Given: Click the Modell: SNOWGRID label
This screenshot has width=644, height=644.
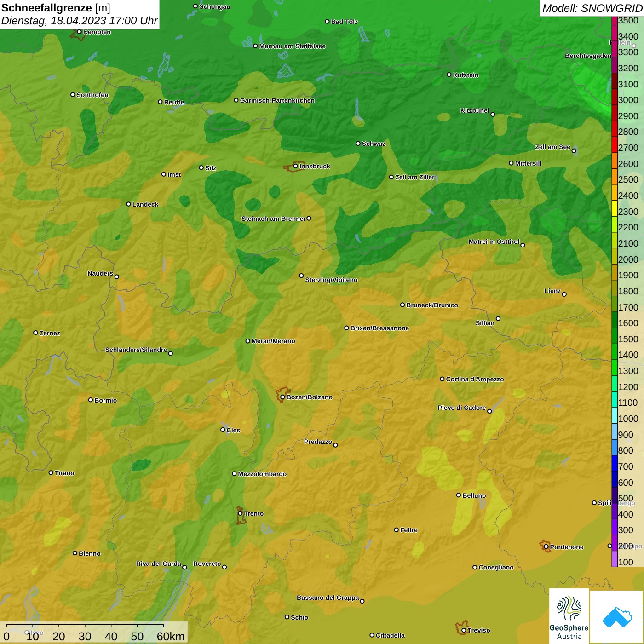Looking at the screenshot, I should coord(592,8).
